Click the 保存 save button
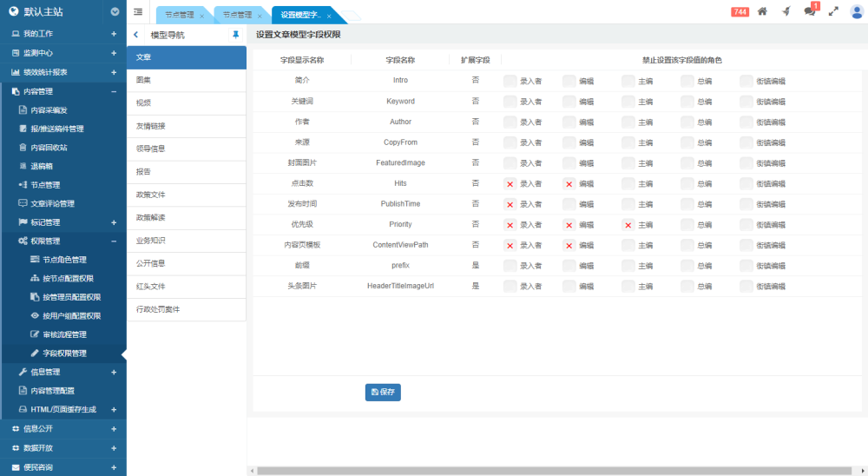Viewport: 868px width, 476px height. (x=383, y=392)
